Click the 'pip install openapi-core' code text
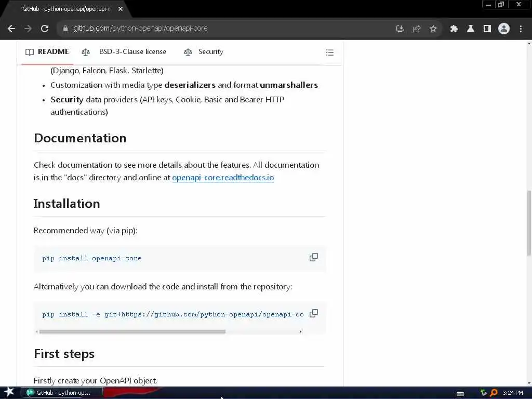 92,259
